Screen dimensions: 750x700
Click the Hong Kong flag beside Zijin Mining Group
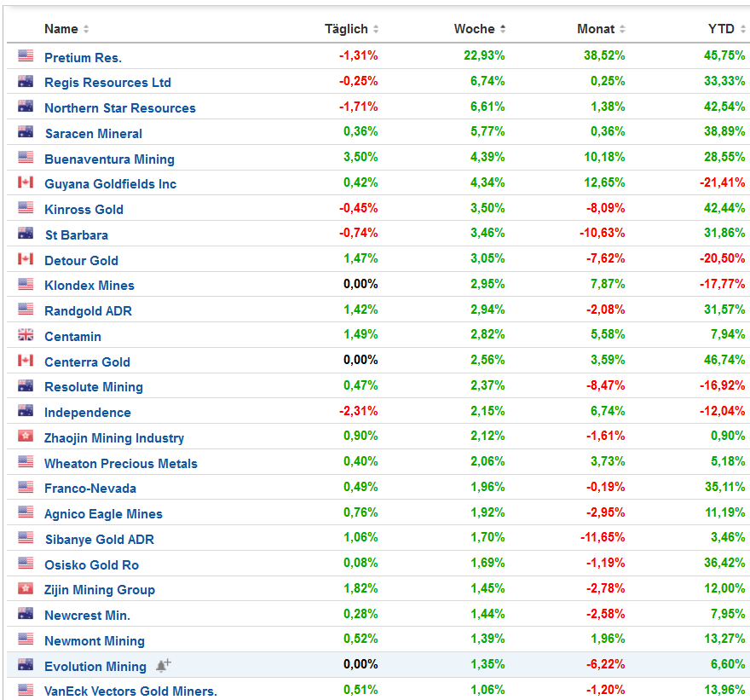pos(26,588)
